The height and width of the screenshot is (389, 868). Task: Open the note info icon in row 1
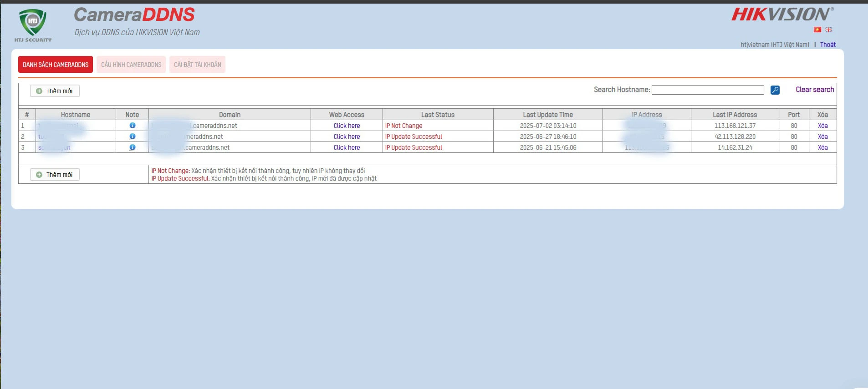(132, 126)
